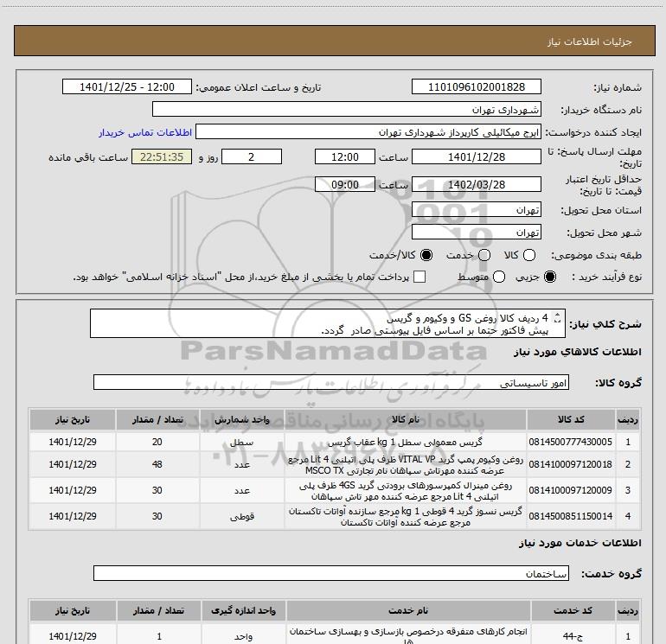Select the جزیی purchase type radio
The image size is (666, 644).
tap(550, 277)
